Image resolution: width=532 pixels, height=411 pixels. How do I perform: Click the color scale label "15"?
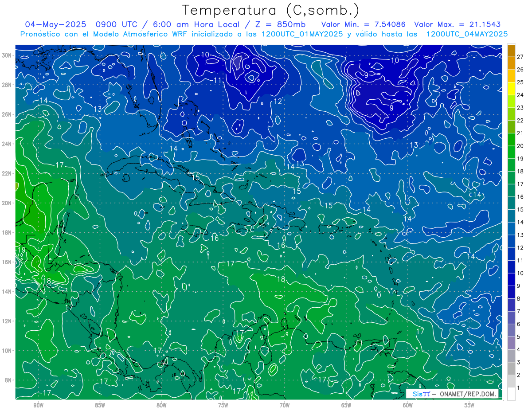click(x=520, y=209)
